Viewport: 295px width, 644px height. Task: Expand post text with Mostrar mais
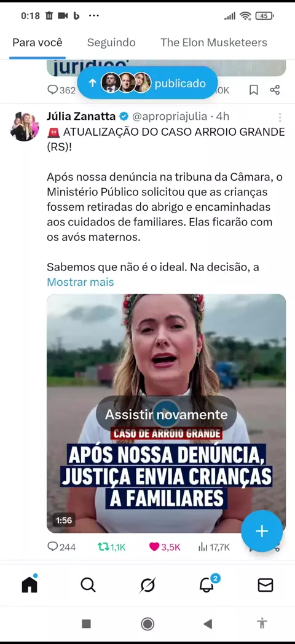80,282
